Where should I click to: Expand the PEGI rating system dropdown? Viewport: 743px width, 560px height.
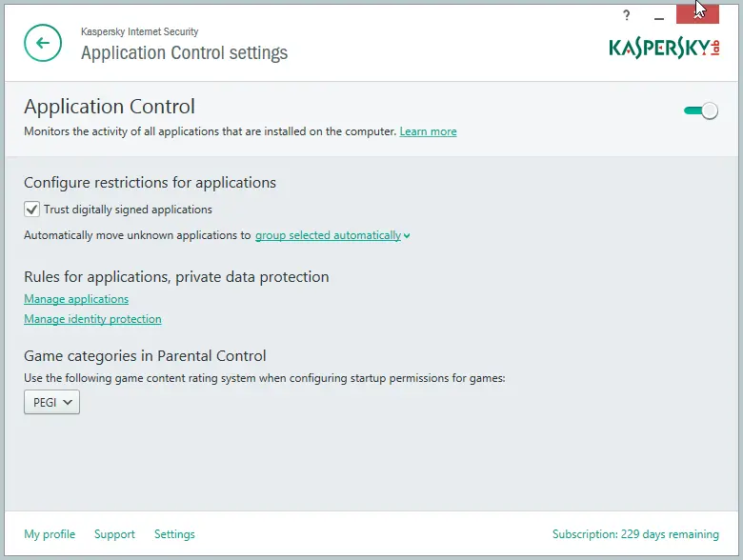coord(51,402)
